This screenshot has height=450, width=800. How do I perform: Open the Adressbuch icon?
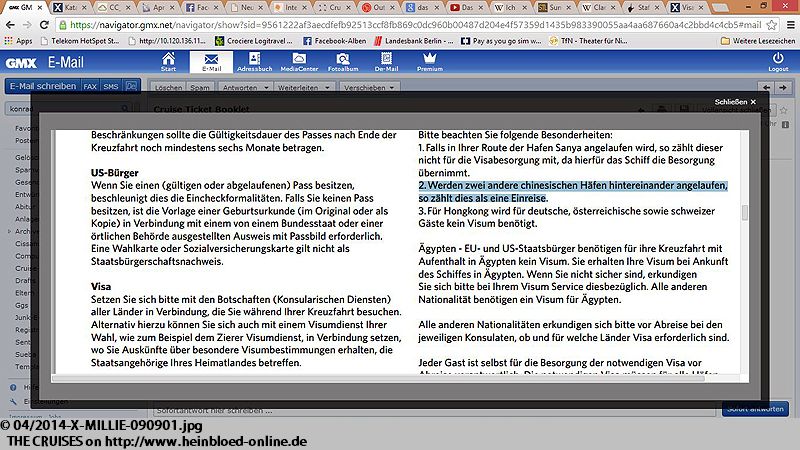pos(254,62)
